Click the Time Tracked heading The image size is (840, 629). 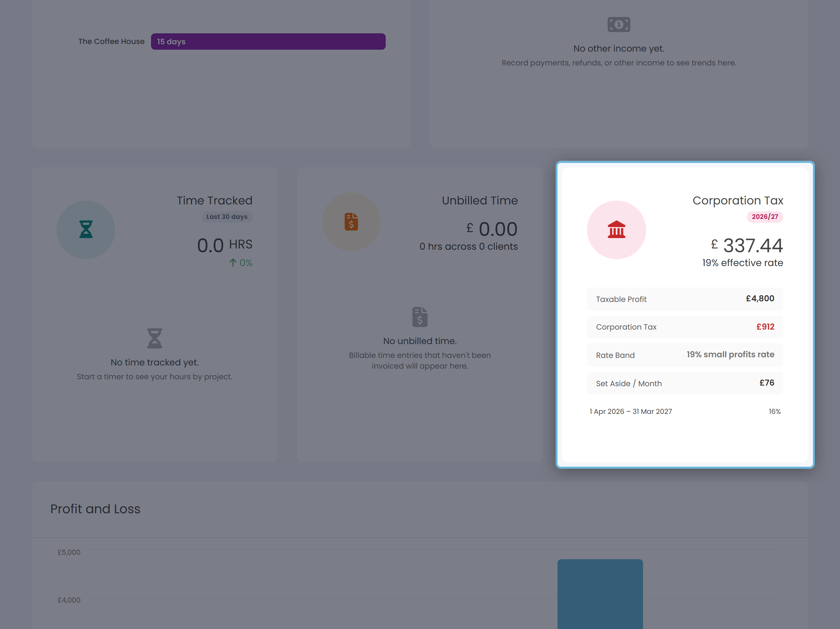pos(215,200)
